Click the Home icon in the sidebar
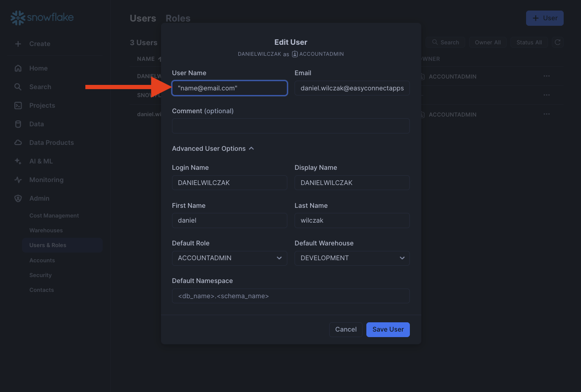Viewport: 581px width, 392px height. (x=18, y=68)
